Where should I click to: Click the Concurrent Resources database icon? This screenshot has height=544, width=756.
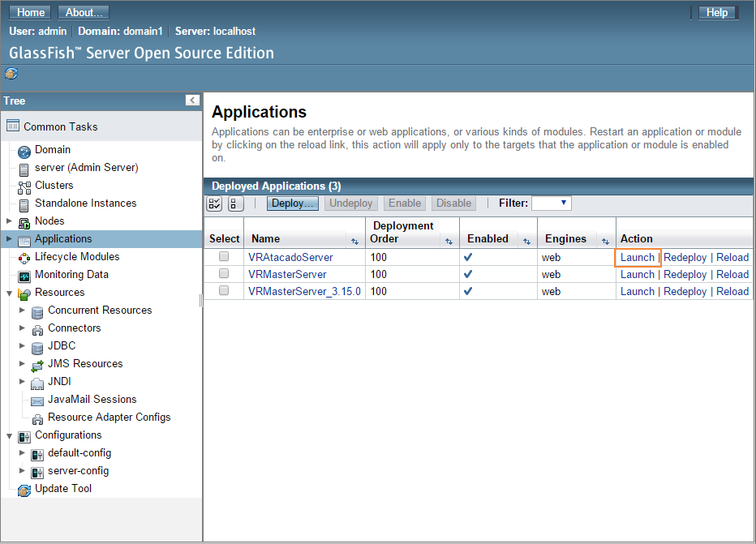37,312
